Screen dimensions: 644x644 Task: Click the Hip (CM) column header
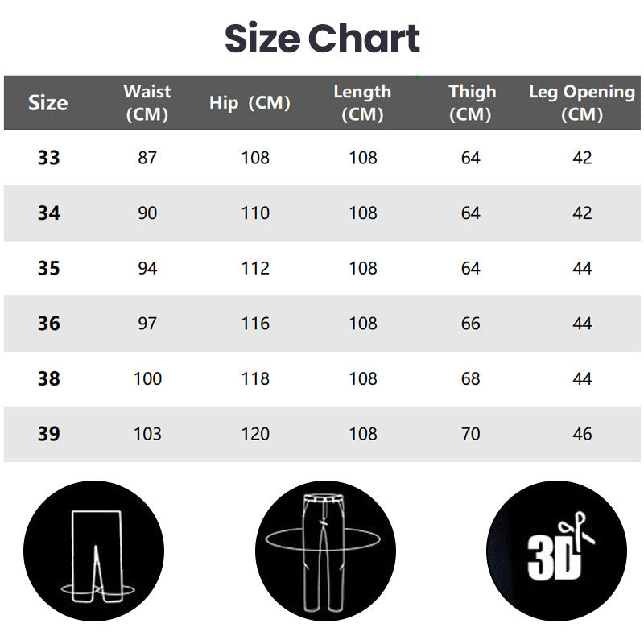click(x=250, y=103)
